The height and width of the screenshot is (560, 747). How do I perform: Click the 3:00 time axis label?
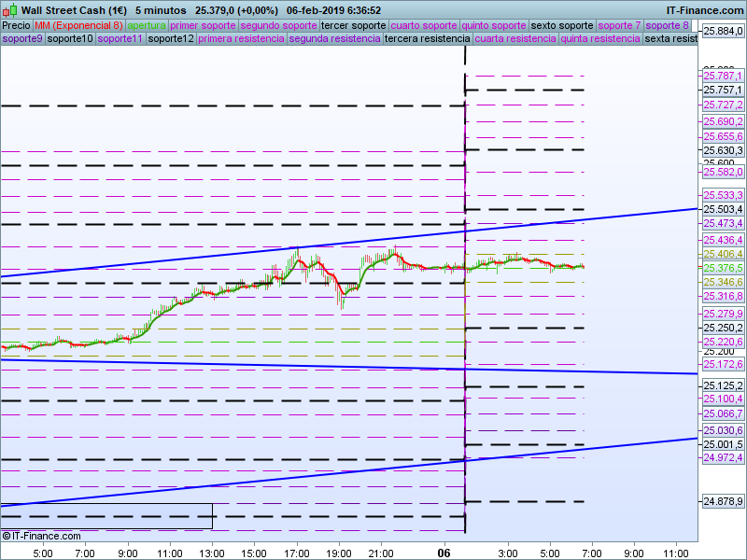point(508,553)
